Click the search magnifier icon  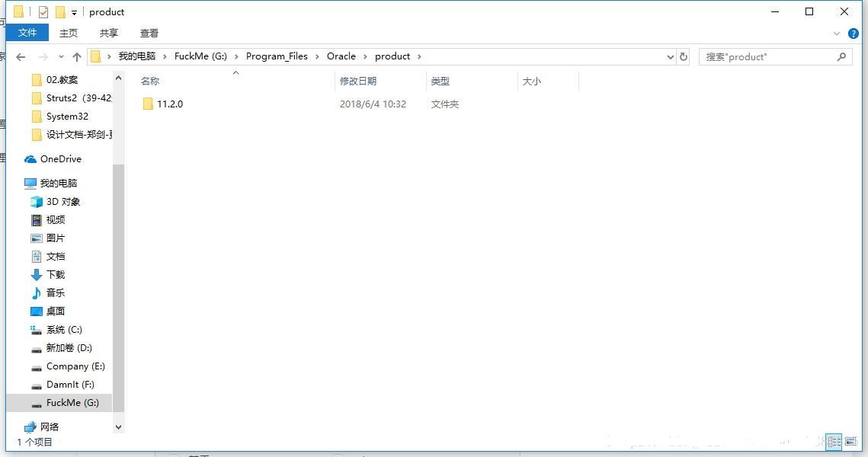point(841,57)
